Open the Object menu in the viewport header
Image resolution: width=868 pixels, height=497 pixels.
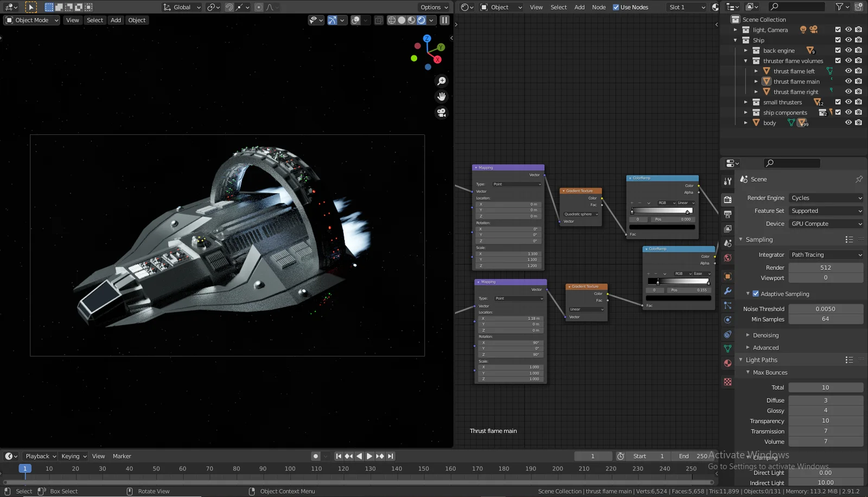click(x=137, y=20)
